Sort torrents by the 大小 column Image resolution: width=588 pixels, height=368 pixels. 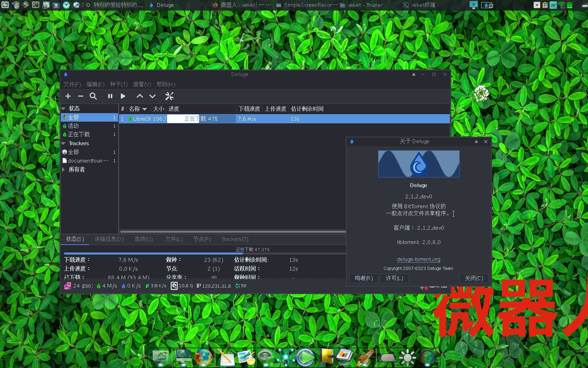159,109
